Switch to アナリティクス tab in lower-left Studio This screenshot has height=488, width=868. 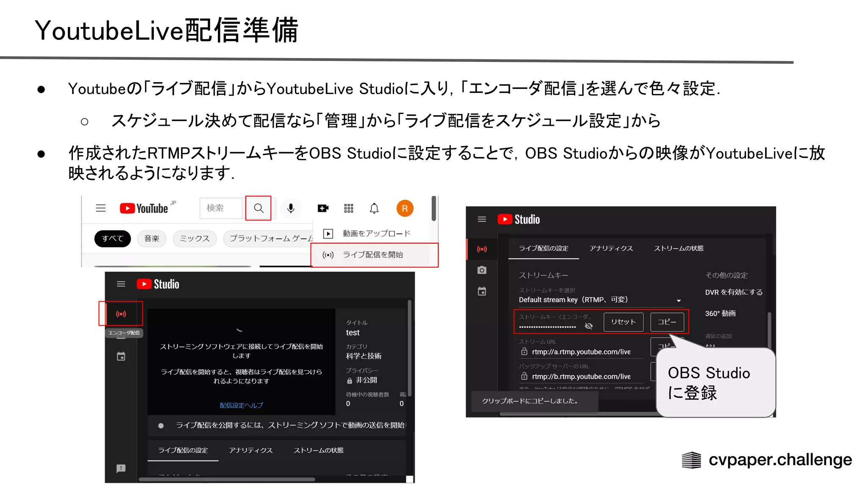[x=251, y=450]
